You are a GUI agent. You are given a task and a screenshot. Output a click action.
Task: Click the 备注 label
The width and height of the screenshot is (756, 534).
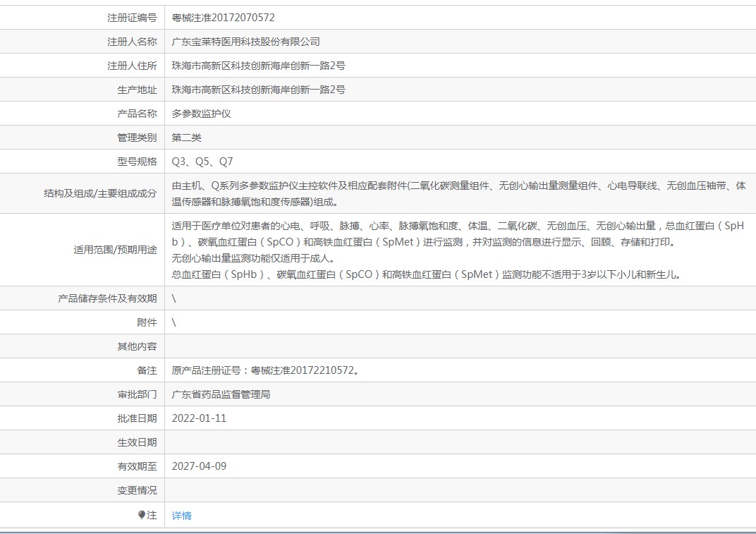pyautogui.click(x=147, y=370)
